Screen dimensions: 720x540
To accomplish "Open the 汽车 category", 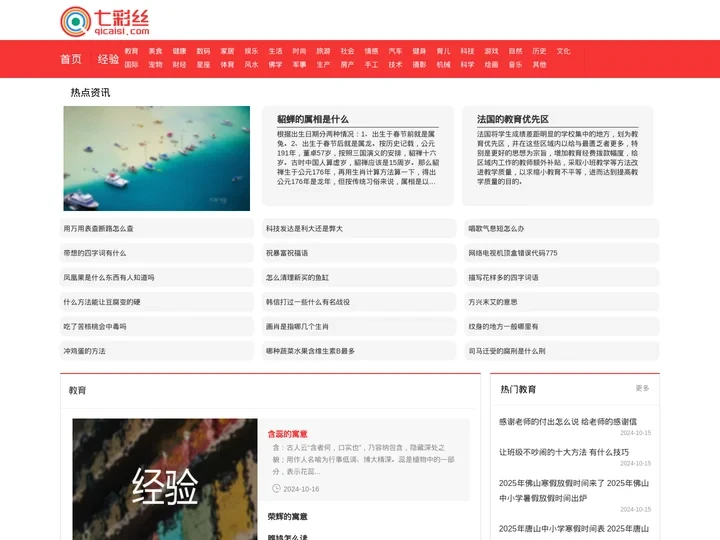I will (395, 51).
